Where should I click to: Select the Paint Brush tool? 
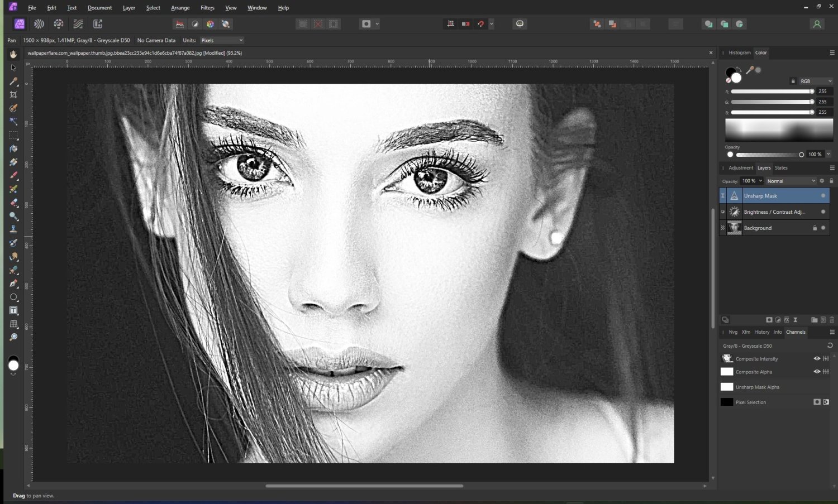click(13, 175)
